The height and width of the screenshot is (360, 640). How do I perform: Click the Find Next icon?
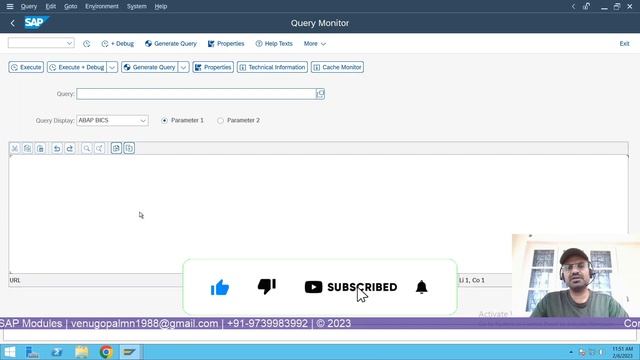click(x=99, y=149)
